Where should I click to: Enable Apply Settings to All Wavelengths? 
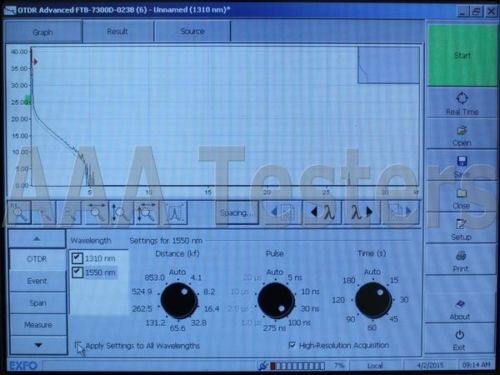(79, 346)
